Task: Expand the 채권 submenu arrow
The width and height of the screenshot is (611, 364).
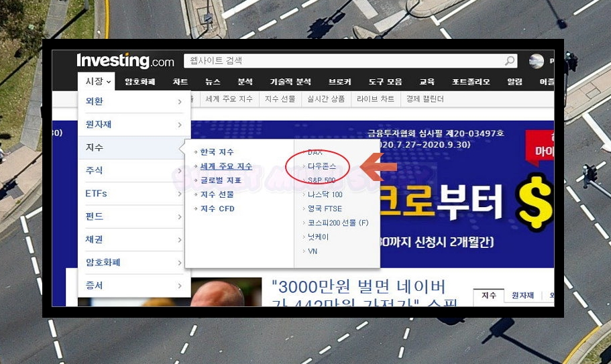Action: 180,240
